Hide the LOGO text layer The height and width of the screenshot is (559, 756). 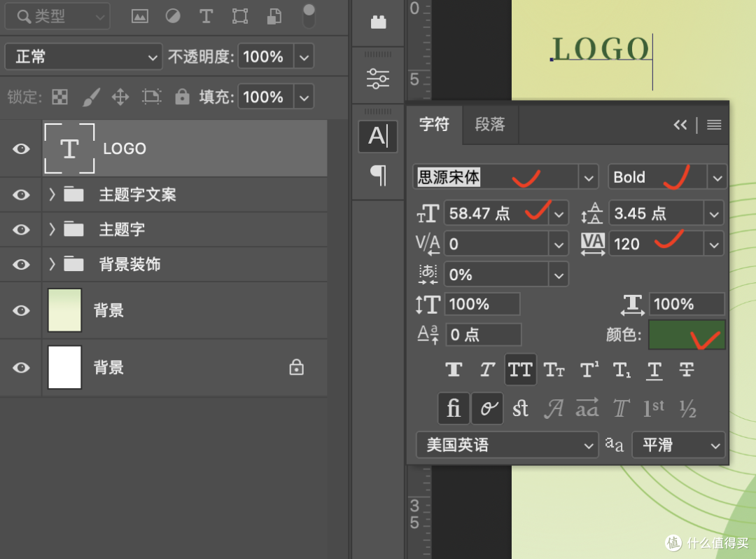point(21,149)
